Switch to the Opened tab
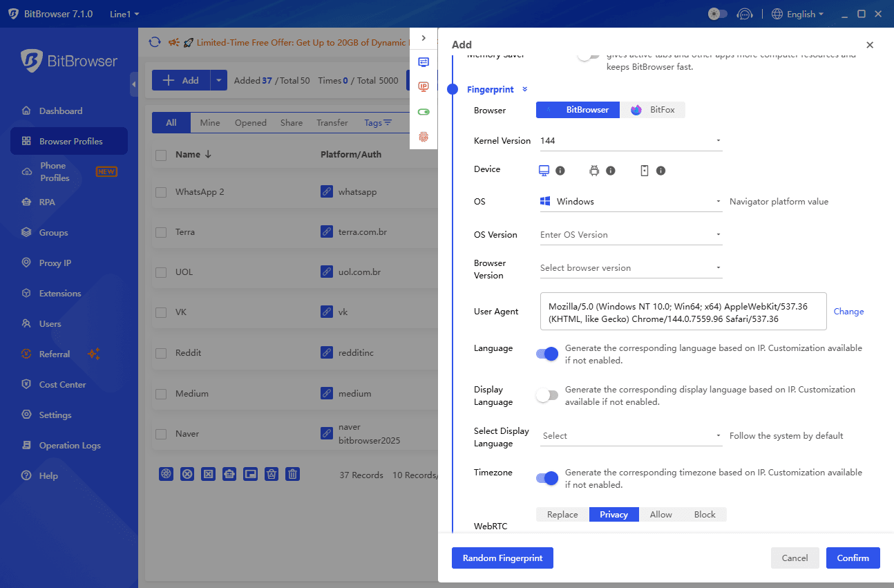Viewport: 894px width, 588px height. [x=250, y=122]
